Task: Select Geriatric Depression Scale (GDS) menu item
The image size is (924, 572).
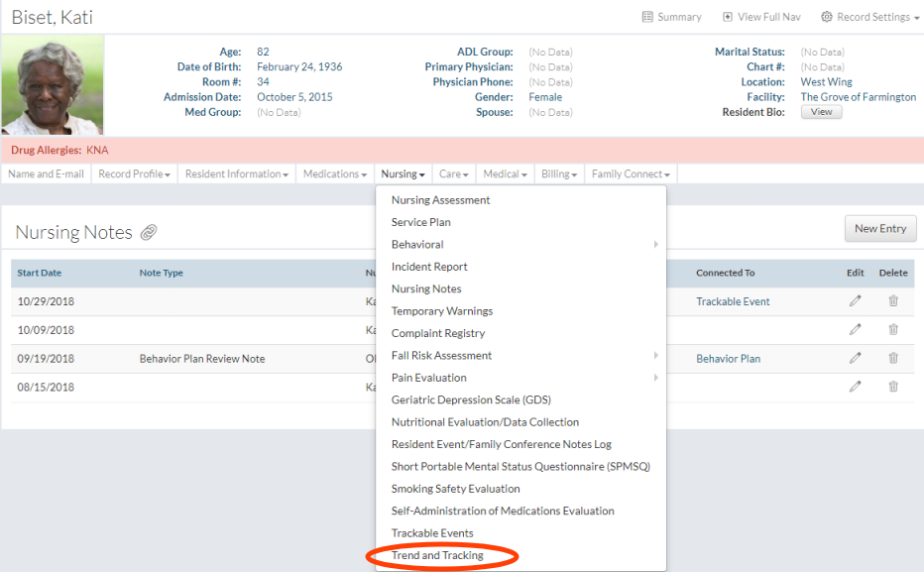Action: (471, 400)
